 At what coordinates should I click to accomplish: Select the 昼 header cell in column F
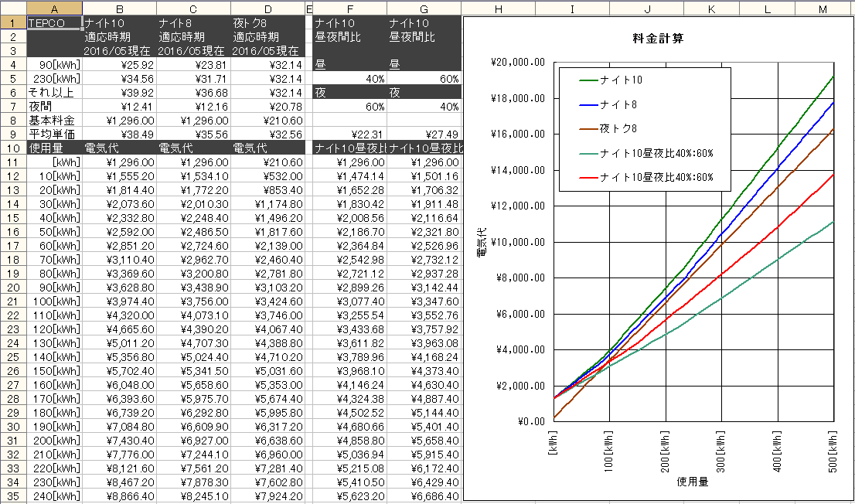coord(349,65)
